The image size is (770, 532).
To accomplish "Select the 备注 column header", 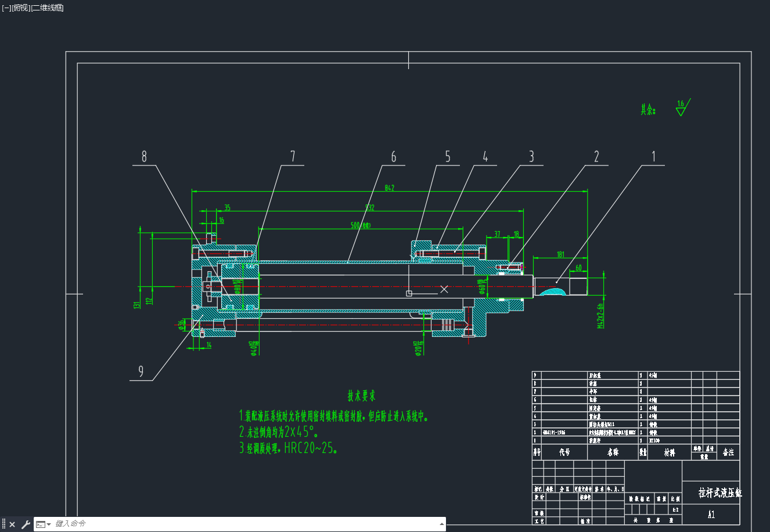I will pyautogui.click(x=728, y=452).
